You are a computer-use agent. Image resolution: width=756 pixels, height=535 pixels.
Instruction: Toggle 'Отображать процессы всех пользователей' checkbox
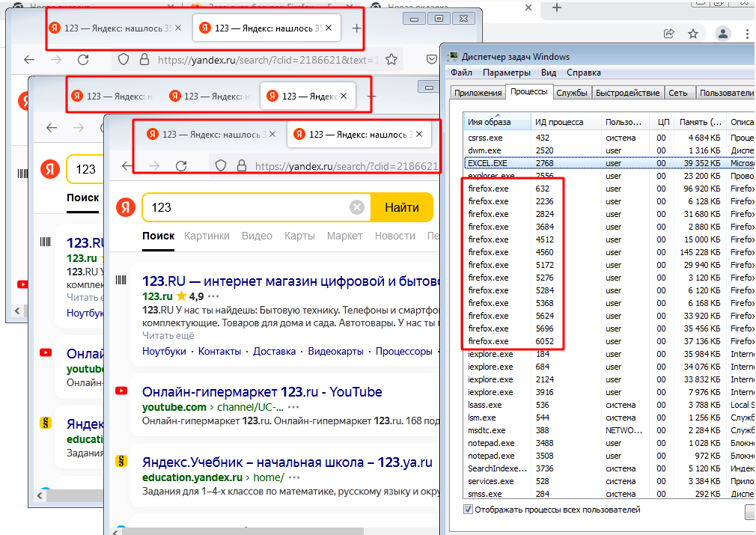469,510
